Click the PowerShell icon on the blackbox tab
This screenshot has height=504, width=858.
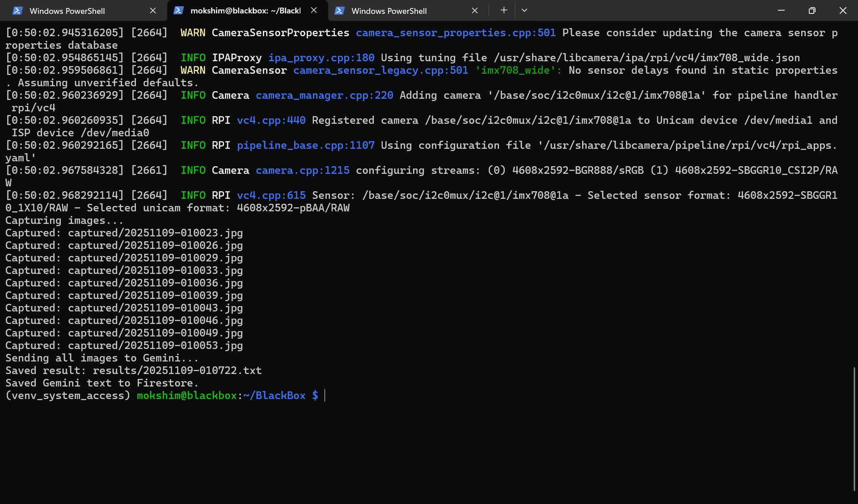(178, 10)
